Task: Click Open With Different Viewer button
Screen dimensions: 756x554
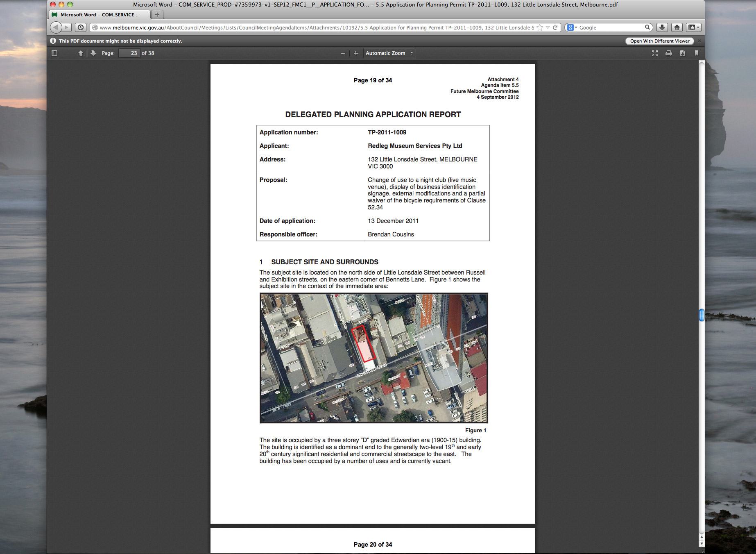Action: (x=660, y=41)
